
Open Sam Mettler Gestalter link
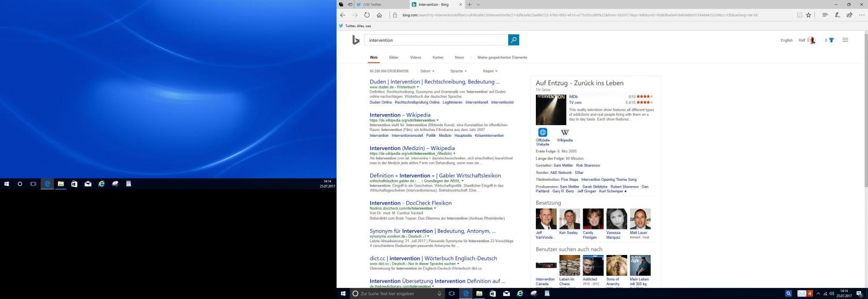coord(563,165)
